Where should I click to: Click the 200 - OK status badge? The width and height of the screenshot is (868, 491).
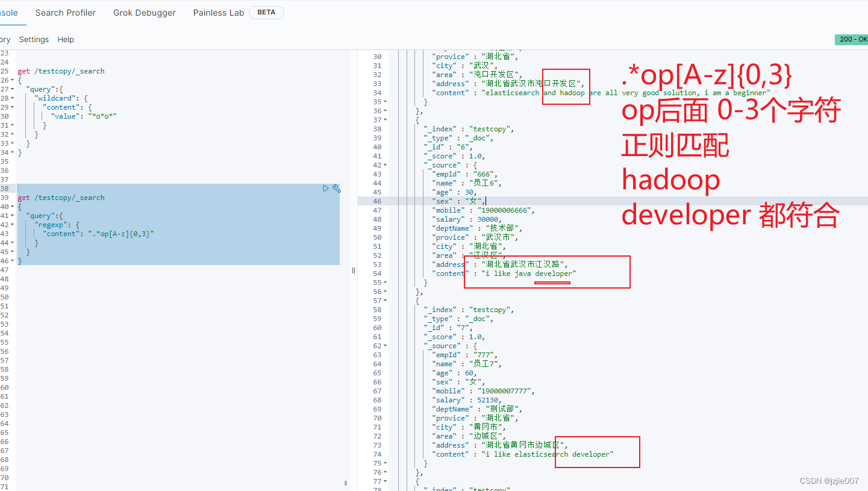851,39
